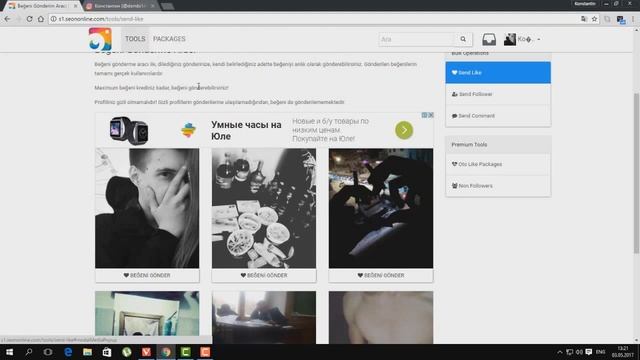
Task: Click the user profile avatar
Action: click(x=509, y=39)
